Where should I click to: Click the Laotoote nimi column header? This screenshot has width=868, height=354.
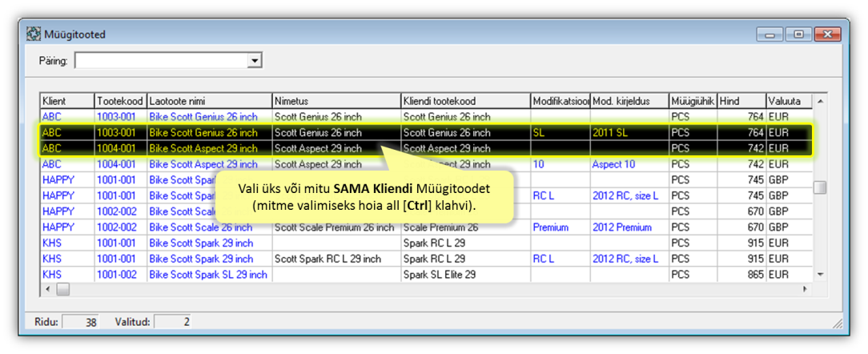click(210, 102)
